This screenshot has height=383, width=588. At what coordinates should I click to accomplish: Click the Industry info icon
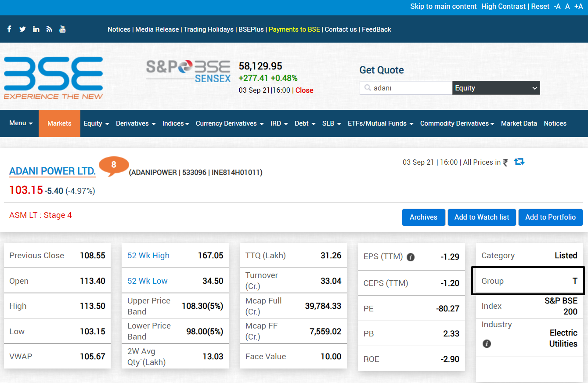click(487, 343)
